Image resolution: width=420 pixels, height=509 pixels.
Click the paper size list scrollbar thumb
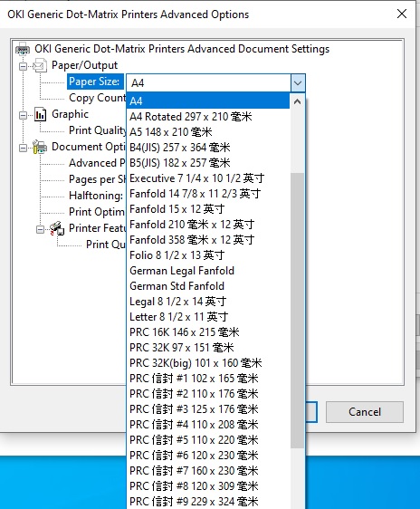tap(297, 311)
